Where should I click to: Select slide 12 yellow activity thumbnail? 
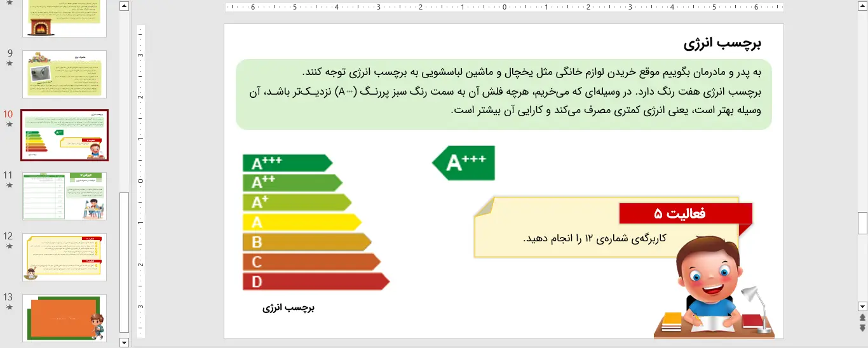tap(65, 257)
